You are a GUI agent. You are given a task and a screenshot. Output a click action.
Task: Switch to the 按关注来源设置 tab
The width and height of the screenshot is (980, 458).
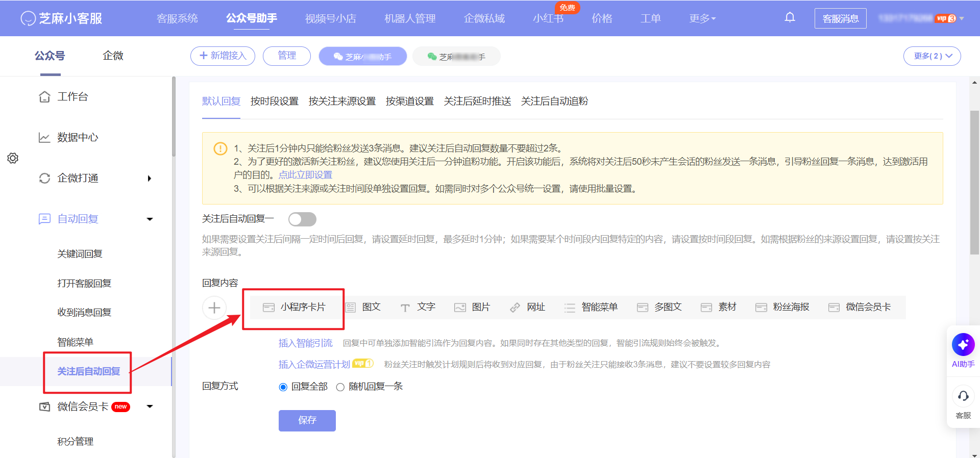coord(342,101)
